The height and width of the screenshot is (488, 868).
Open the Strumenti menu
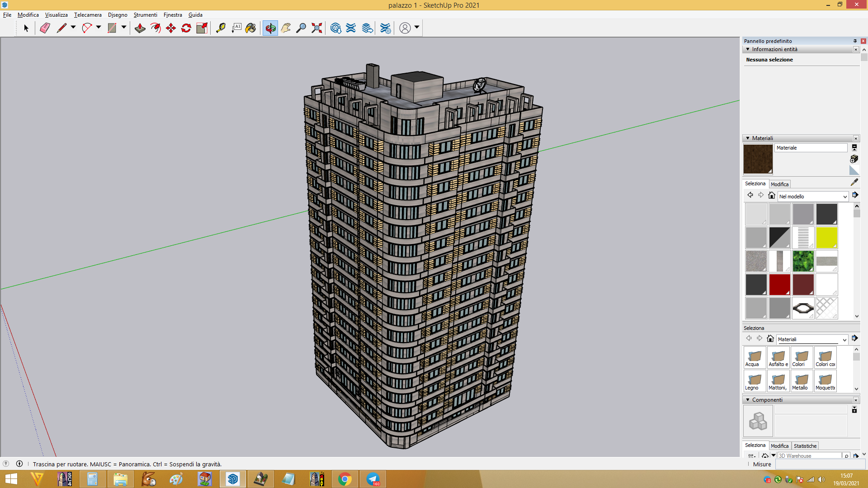click(x=145, y=15)
